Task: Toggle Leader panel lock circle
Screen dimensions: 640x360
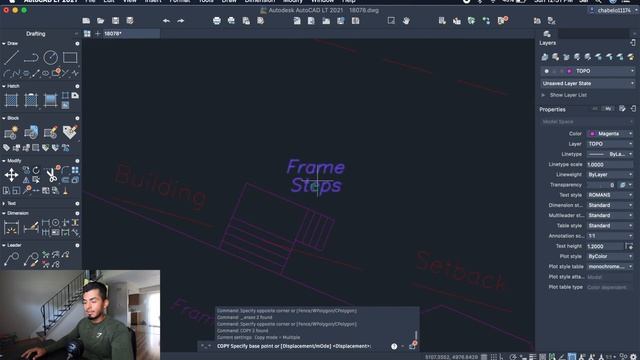Action: pyautogui.click(x=77, y=245)
